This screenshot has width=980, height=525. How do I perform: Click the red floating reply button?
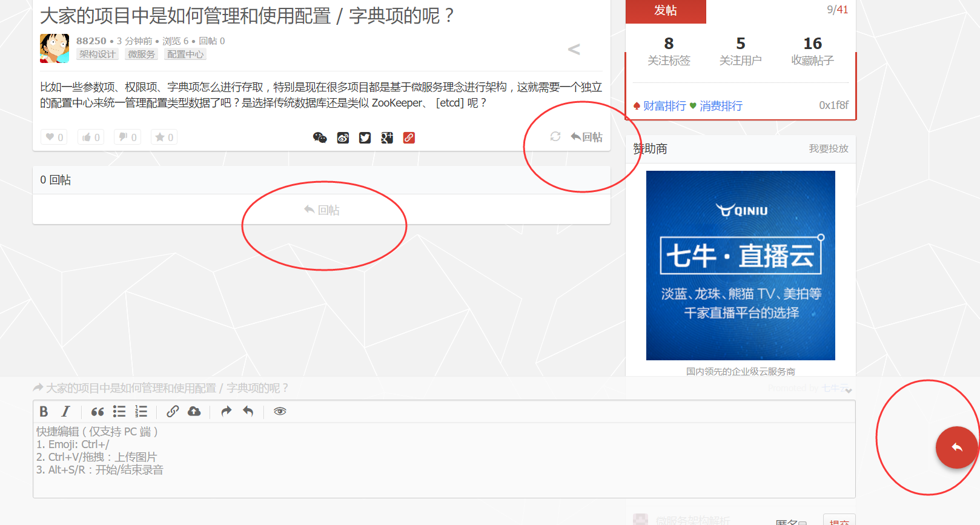(957, 447)
